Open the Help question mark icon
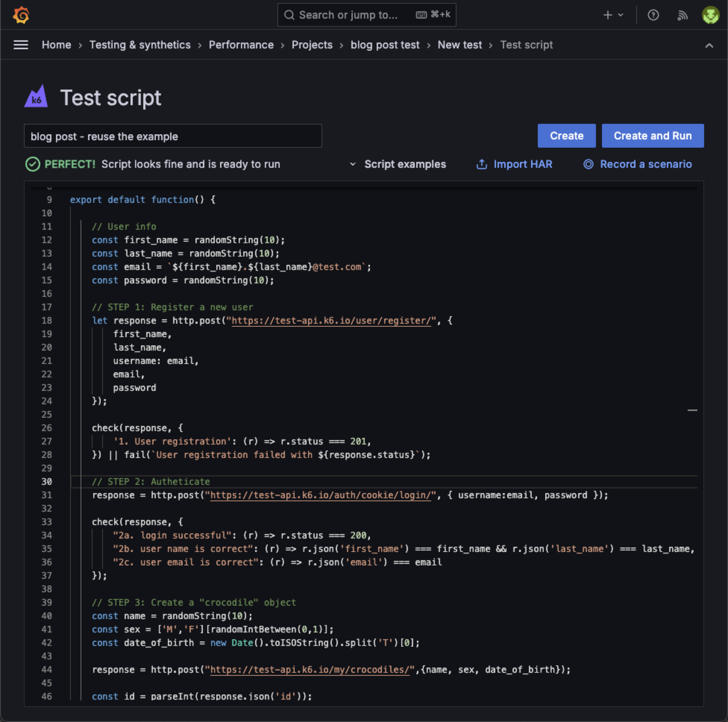This screenshot has height=722, width=728. coord(653,15)
